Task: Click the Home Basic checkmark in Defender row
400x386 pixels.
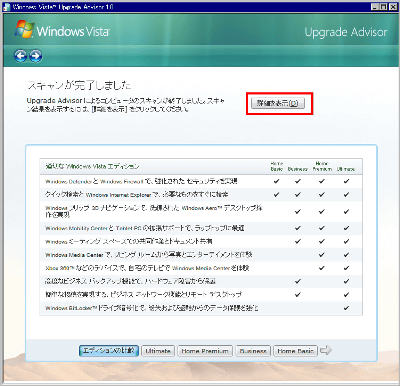Action: click(x=276, y=181)
